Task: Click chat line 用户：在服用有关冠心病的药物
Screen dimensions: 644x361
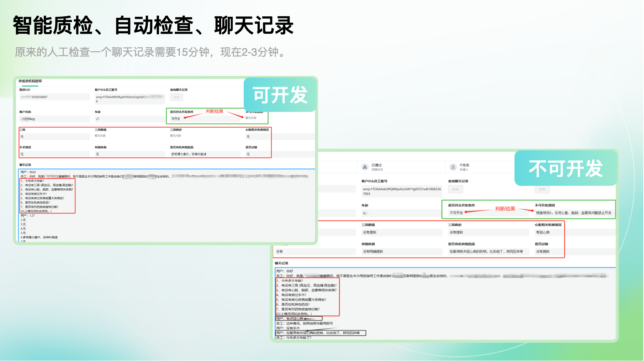Action: pos(318,333)
